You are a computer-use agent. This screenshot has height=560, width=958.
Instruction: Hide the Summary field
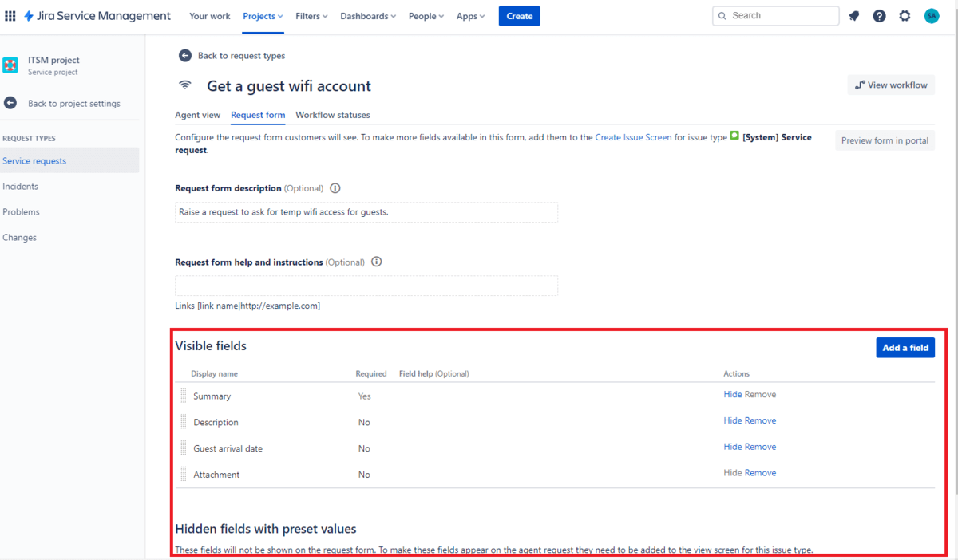[732, 394]
